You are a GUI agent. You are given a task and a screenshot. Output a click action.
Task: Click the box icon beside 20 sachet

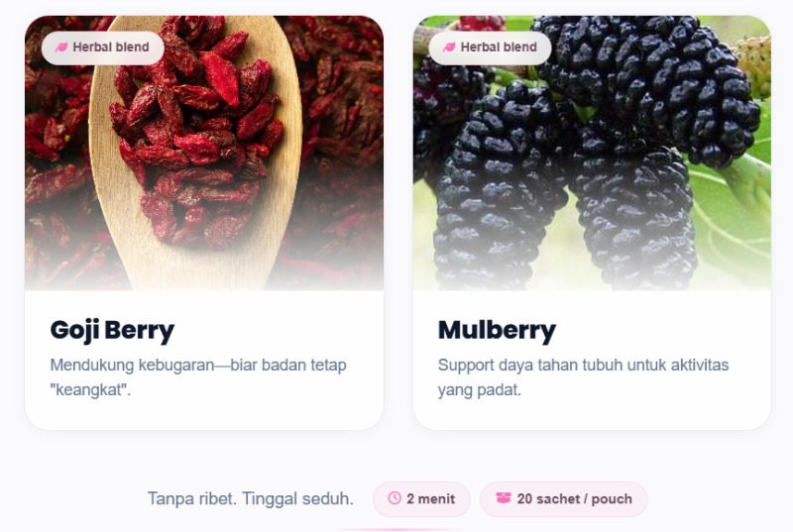(504, 498)
